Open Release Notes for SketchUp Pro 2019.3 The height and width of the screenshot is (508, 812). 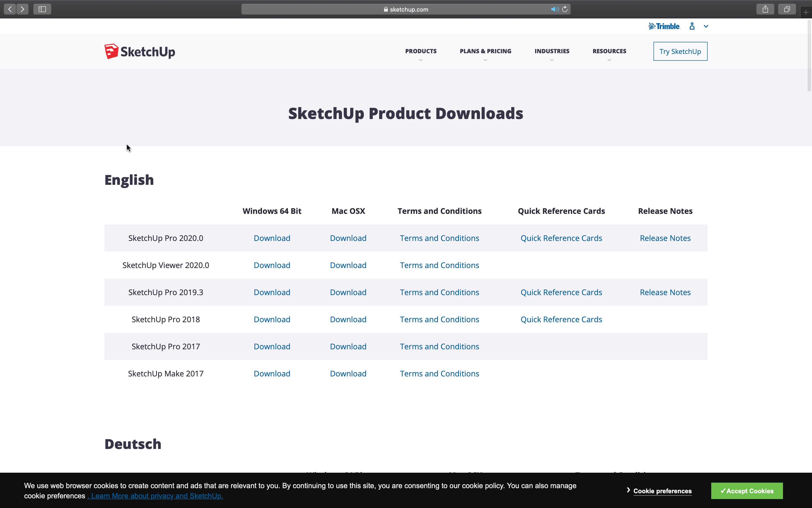(665, 292)
